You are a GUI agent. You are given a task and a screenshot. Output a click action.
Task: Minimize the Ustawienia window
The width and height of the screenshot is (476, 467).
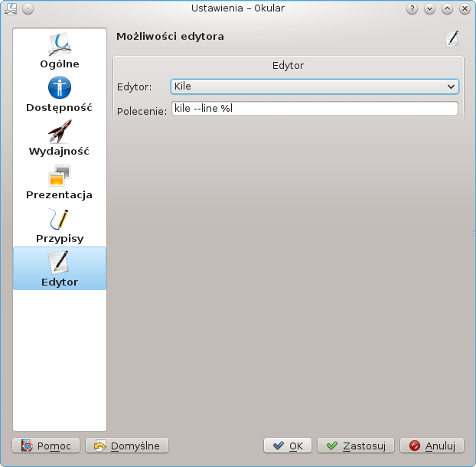430,9
